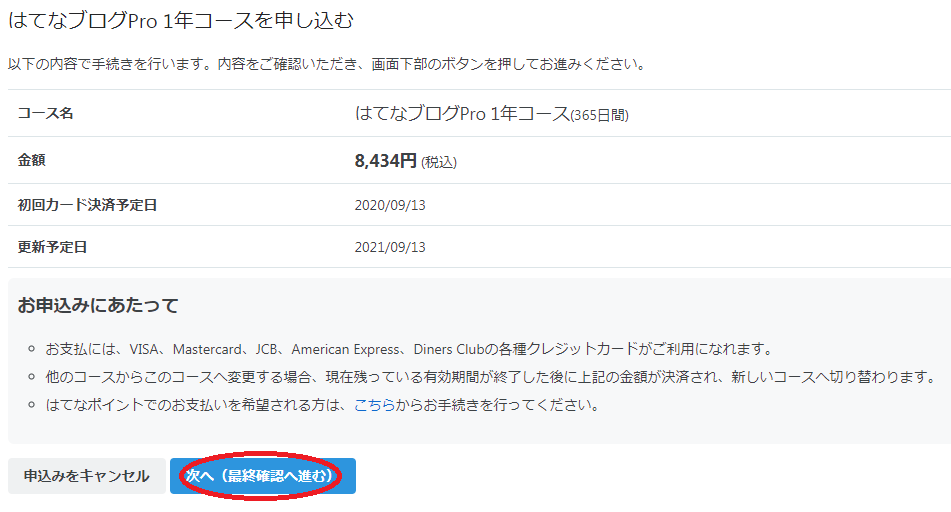Click 申込みをキャンセル button

[87, 476]
